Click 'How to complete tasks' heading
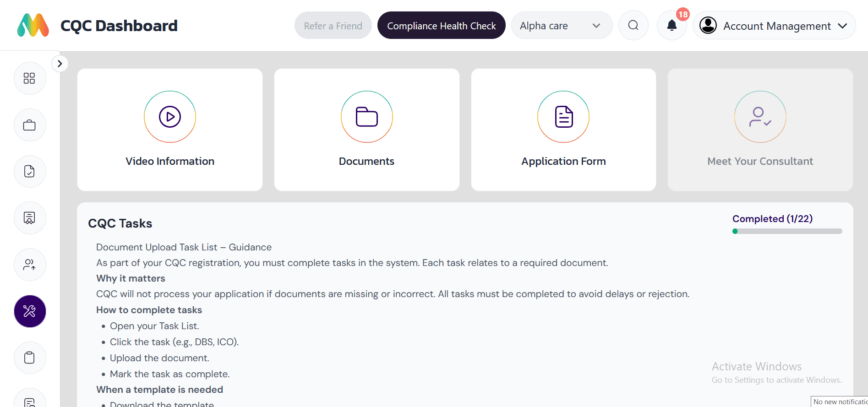868x407 pixels. point(149,310)
